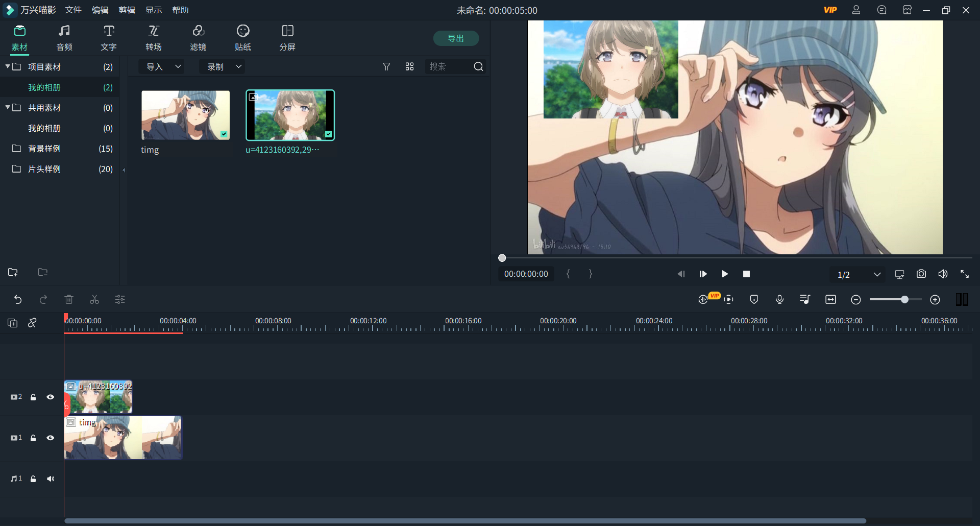The image size is (980, 526).
Task: Open the 文字 text tab
Action: click(109, 38)
